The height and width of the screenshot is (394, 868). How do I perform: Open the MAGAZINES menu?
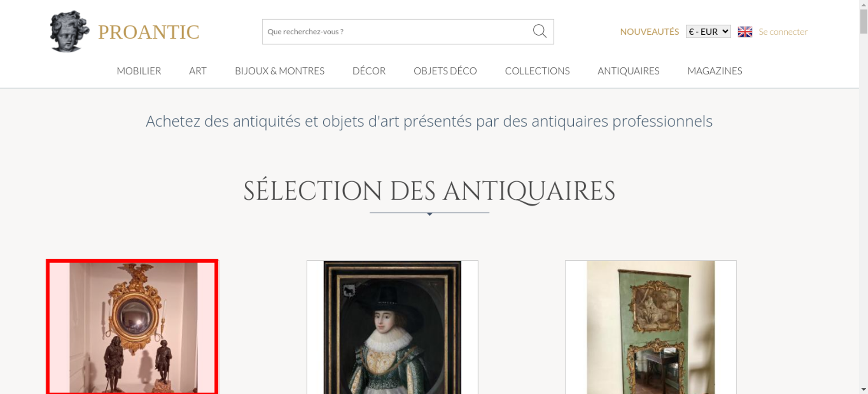[x=715, y=71]
